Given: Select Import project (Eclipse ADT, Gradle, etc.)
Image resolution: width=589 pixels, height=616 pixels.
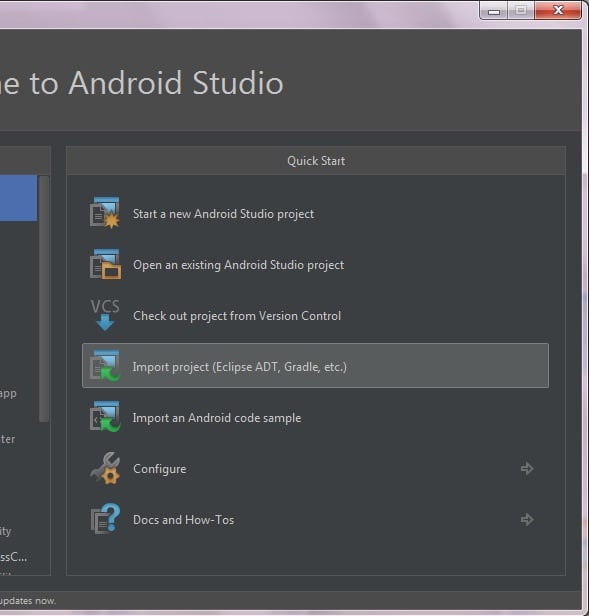Looking at the screenshot, I should click(x=316, y=365).
